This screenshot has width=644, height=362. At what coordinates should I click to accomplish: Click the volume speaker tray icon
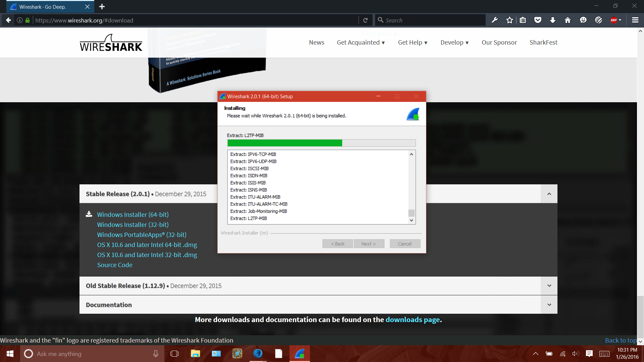click(576, 354)
